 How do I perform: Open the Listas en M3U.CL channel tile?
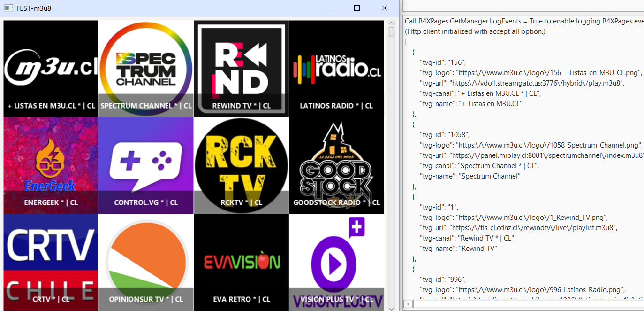click(51, 69)
